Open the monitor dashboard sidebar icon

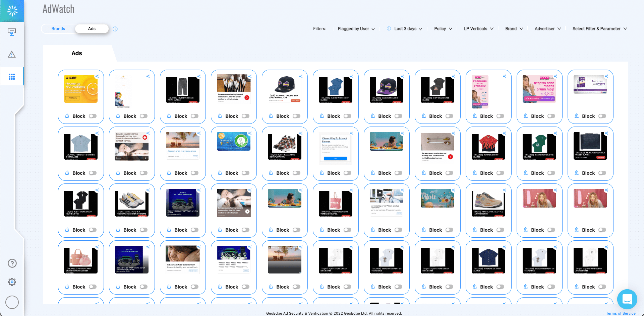click(x=12, y=32)
